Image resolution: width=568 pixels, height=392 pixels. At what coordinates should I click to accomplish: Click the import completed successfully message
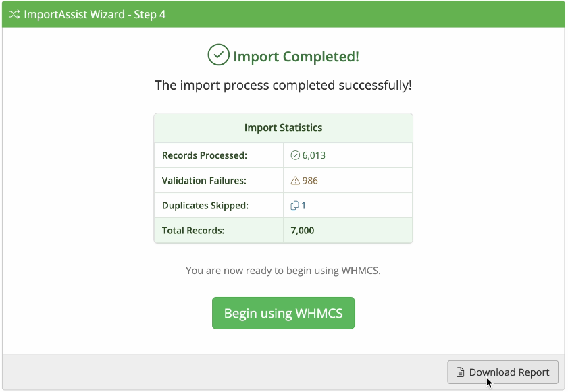coord(283,86)
